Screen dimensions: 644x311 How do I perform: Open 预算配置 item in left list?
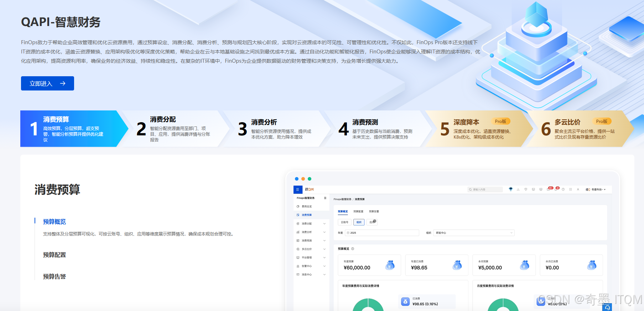pyautogui.click(x=54, y=255)
